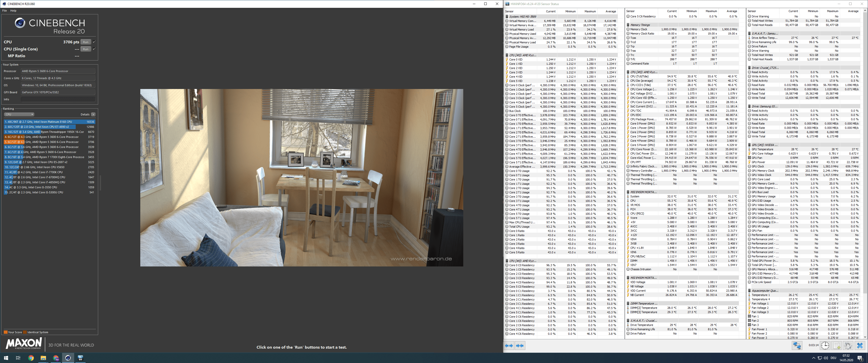Click the Processor field AMD Ryzen 5 3600

click(x=58, y=71)
